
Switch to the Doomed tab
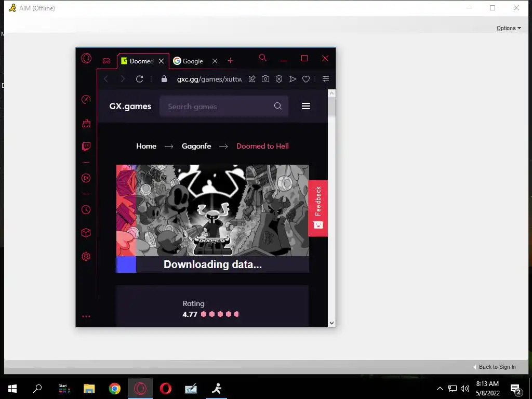coord(142,61)
